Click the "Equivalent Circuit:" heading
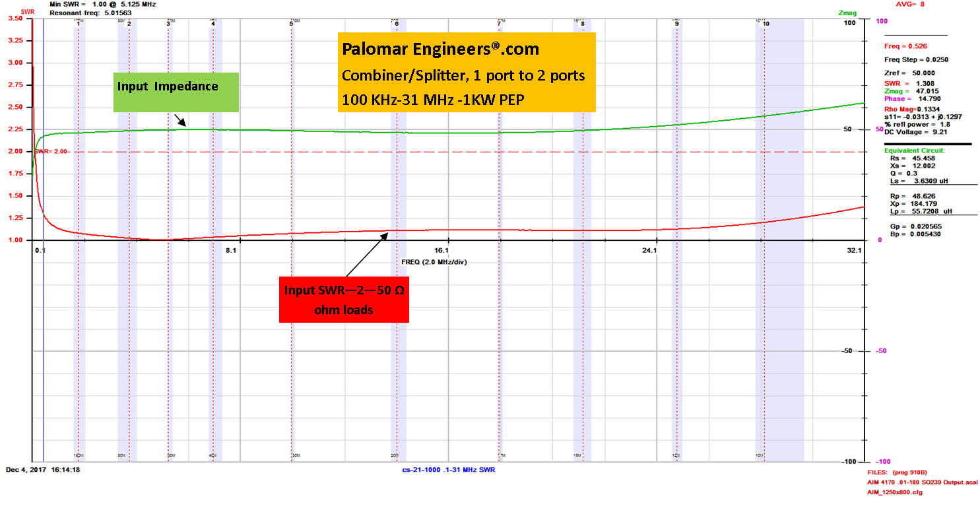The image size is (980, 528). pos(915,150)
